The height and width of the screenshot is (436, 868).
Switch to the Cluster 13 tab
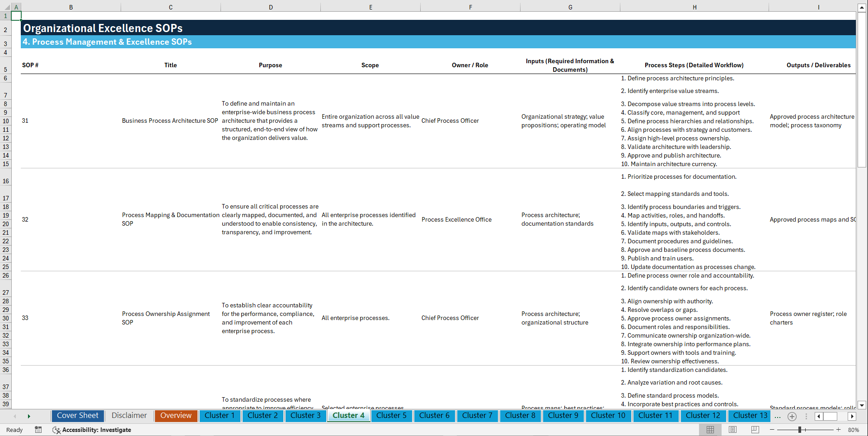pos(749,416)
